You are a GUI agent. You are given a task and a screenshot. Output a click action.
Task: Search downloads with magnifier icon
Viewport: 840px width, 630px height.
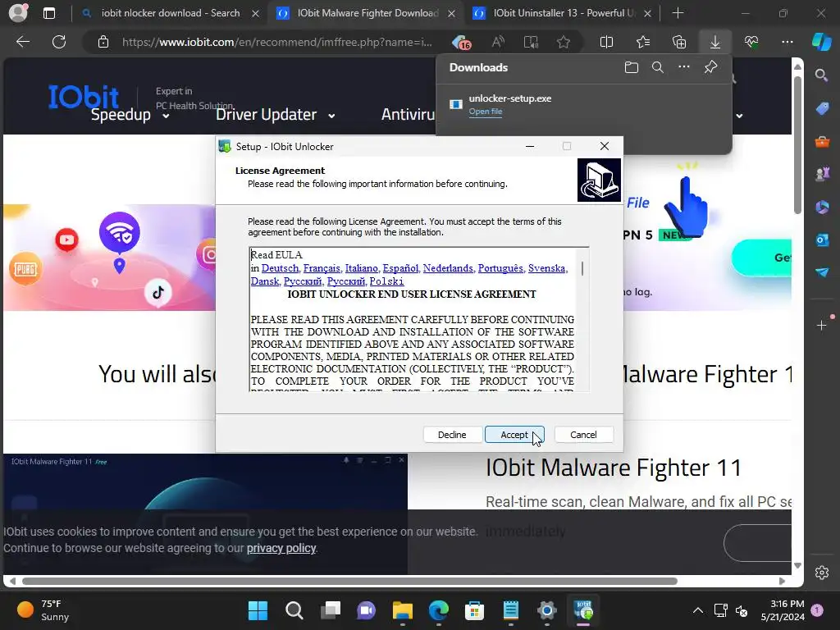tap(657, 67)
